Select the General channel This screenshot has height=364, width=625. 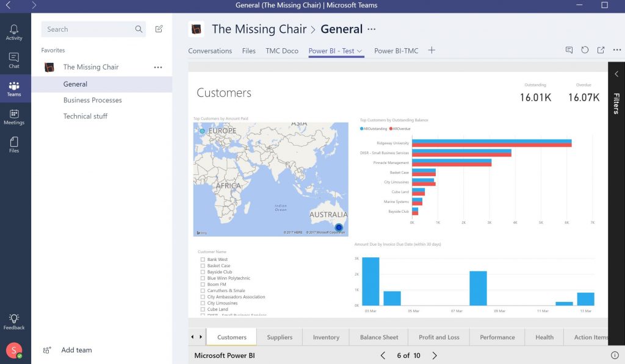click(102, 84)
